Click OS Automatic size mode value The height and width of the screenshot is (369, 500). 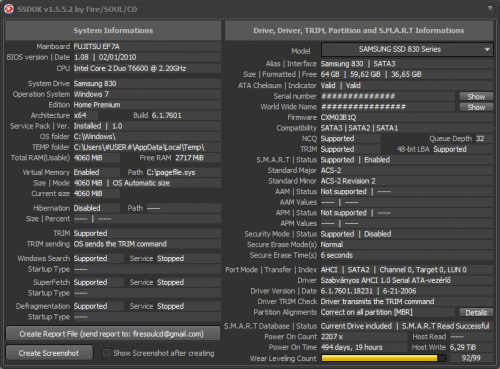click(x=141, y=183)
